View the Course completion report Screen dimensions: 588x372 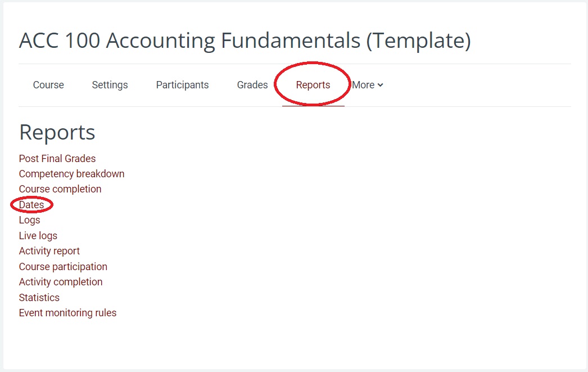coord(60,189)
